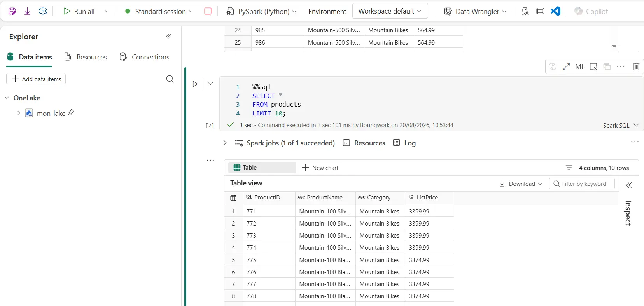Expand the Spark jobs details

click(x=225, y=143)
